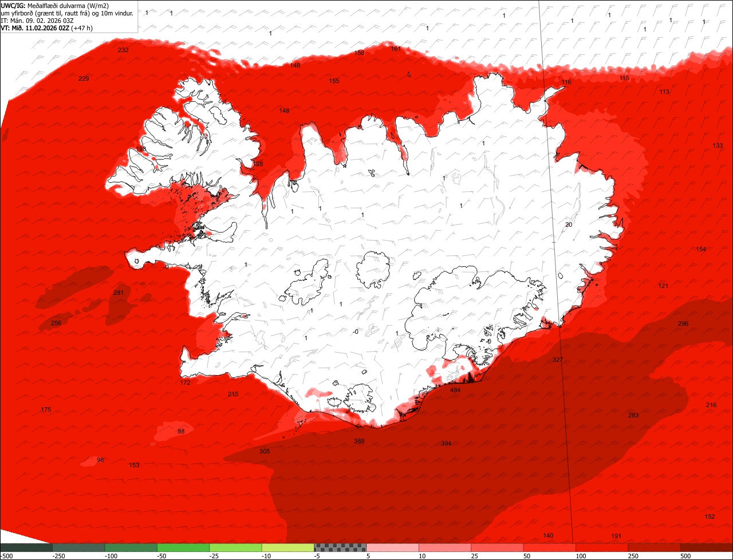Select the value 113 in the northeast sea
733x560 pixels.
[664, 92]
